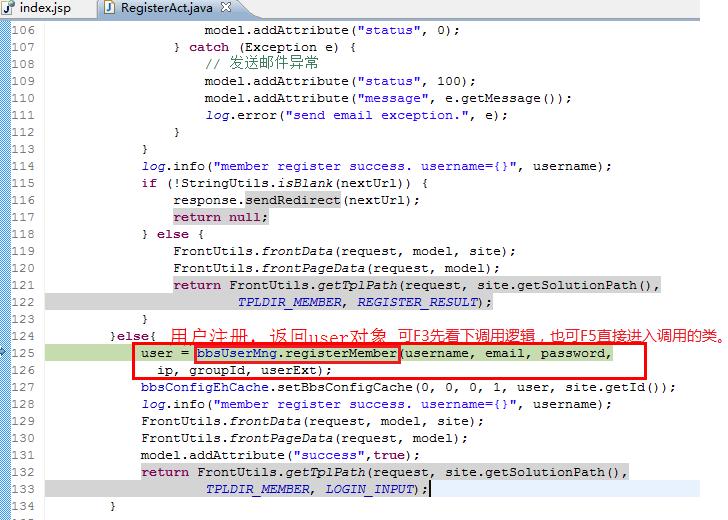This screenshot has width=728, height=520.
Task: Click e.getMessage() on line 110
Action: (502, 98)
